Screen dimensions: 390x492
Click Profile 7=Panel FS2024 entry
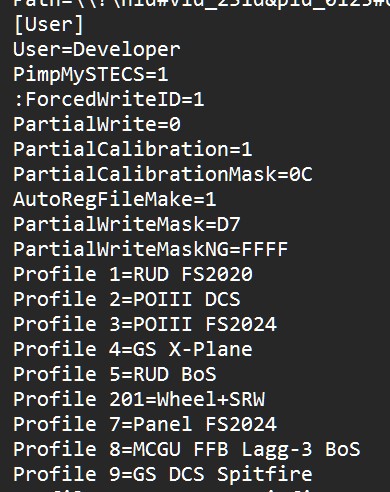[145, 424]
